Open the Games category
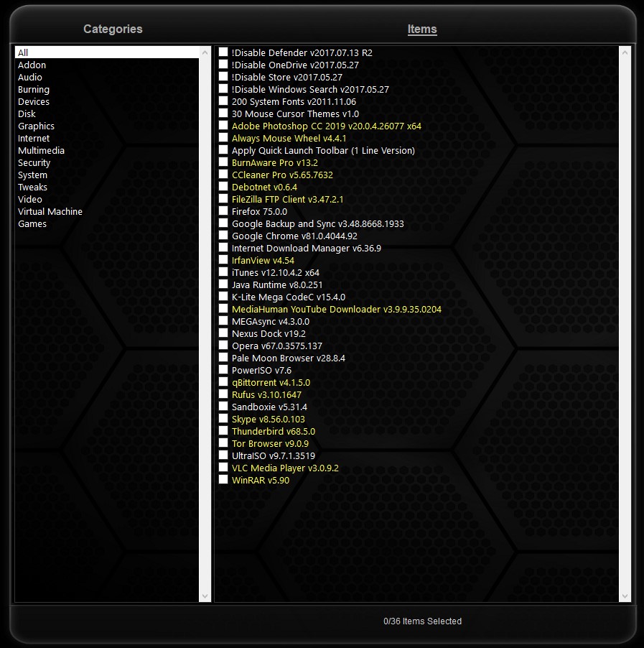644x648 pixels. [107, 223]
